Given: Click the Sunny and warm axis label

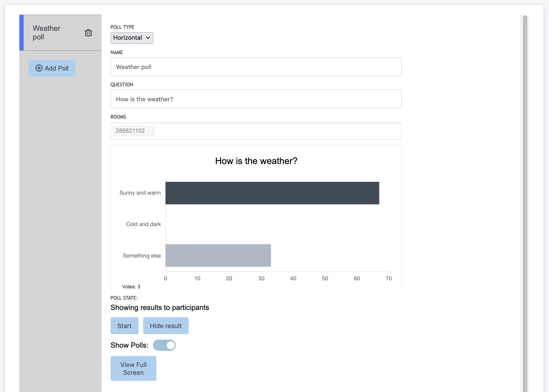Looking at the screenshot, I should click(x=140, y=193).
